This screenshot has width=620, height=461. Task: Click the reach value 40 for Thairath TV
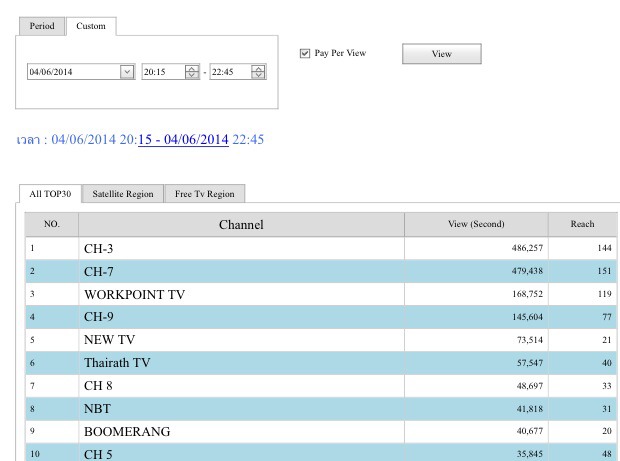(607, 363)
